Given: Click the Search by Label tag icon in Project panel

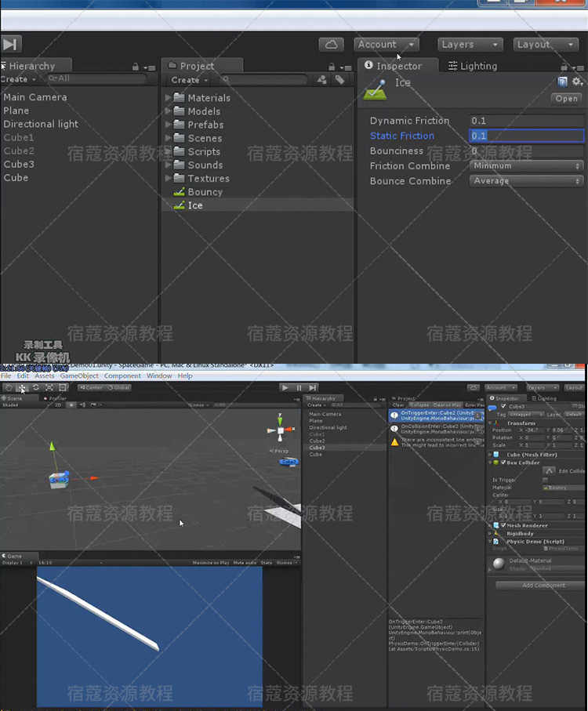Looking at the screenshot, I should click(x=339, y=80).
